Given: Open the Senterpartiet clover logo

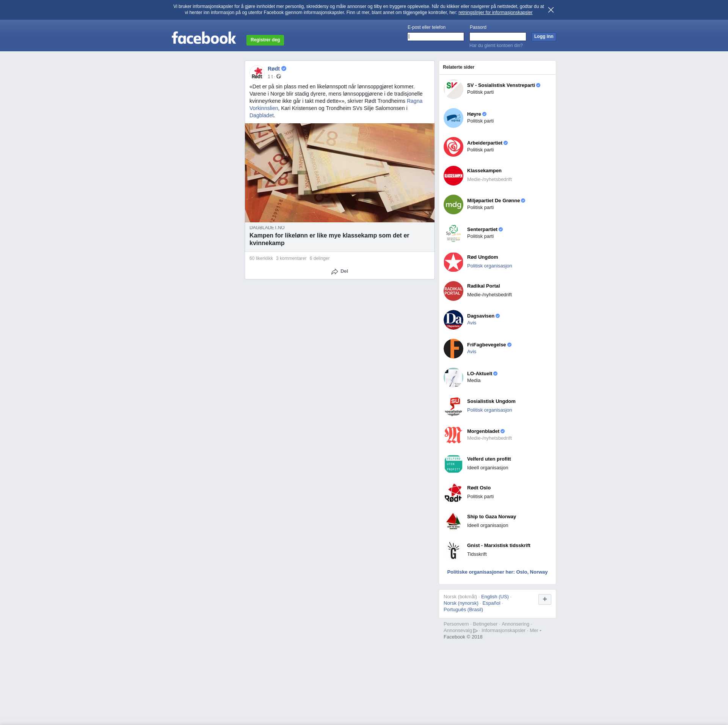Looking at the screenshot, I should click(453, 233).
